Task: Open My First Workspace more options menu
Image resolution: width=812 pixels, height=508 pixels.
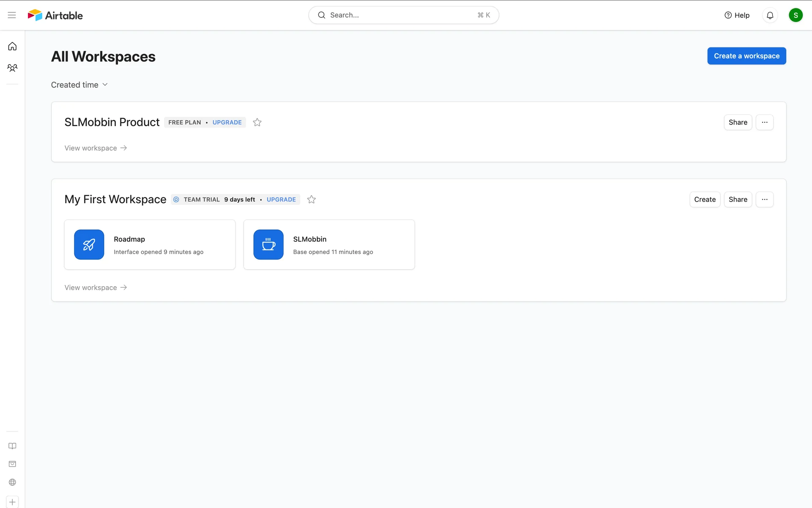Action: tap(764, 199)
